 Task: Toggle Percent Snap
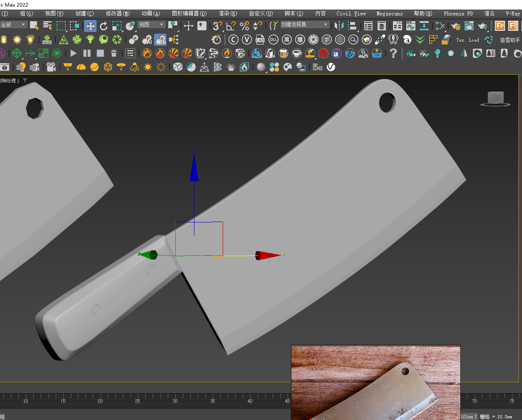pos(244,26)
